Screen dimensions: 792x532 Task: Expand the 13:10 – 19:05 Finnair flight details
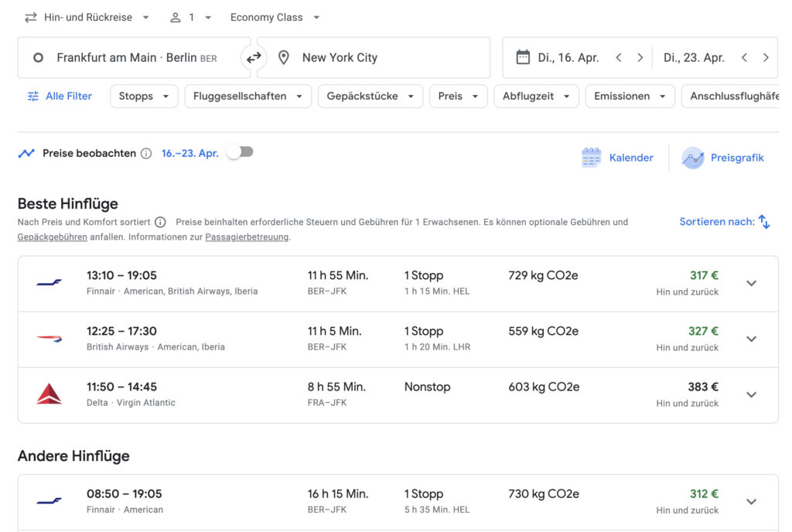click(x=752, y=283)
